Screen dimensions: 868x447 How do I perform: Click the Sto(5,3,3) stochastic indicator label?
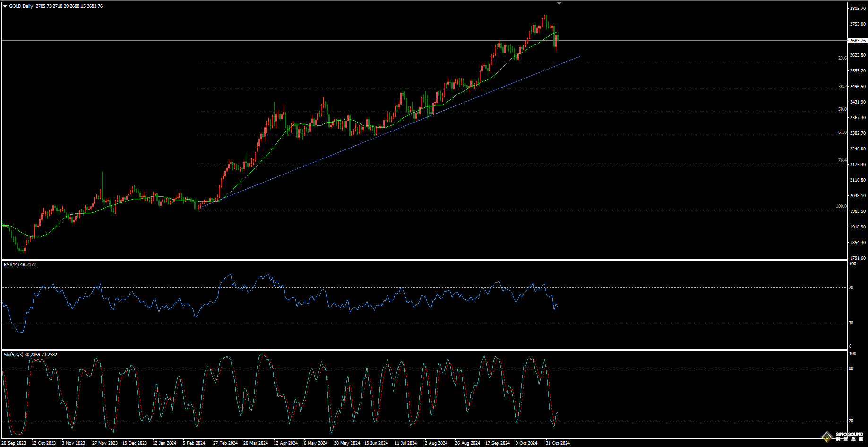[31, 354]
